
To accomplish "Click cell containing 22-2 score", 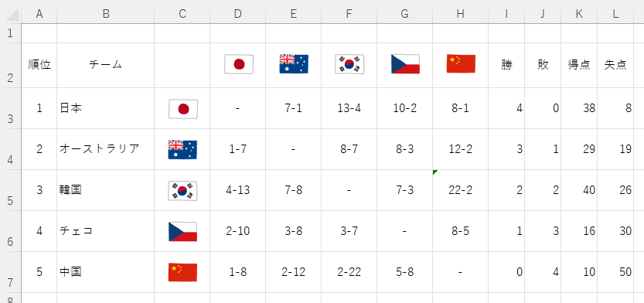I will point(461,190).
